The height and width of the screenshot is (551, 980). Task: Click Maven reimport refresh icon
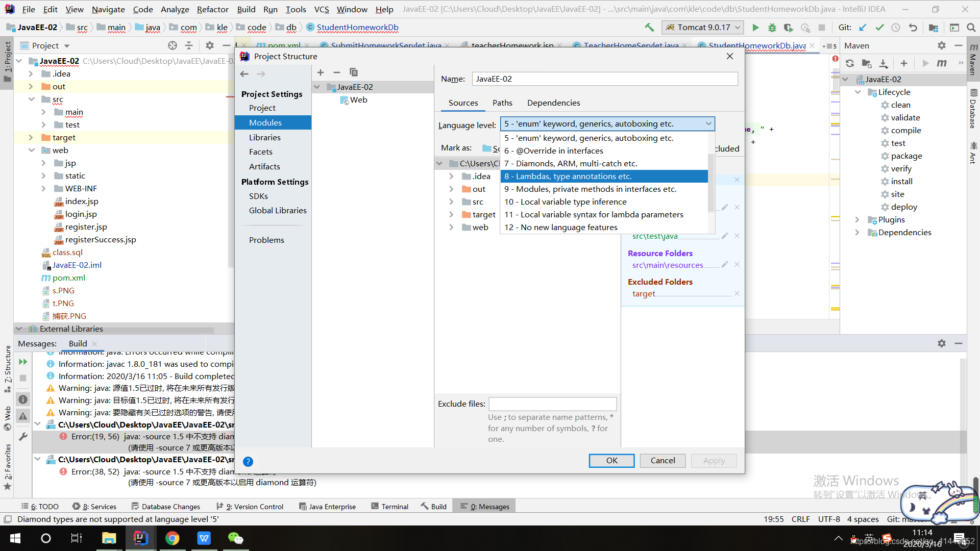(850, 63)
